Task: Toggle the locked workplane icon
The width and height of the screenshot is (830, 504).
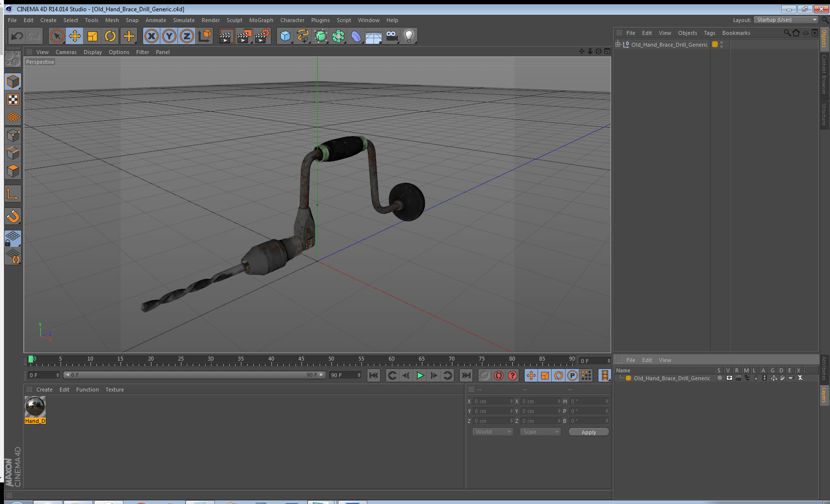Action: pos(13,239)
